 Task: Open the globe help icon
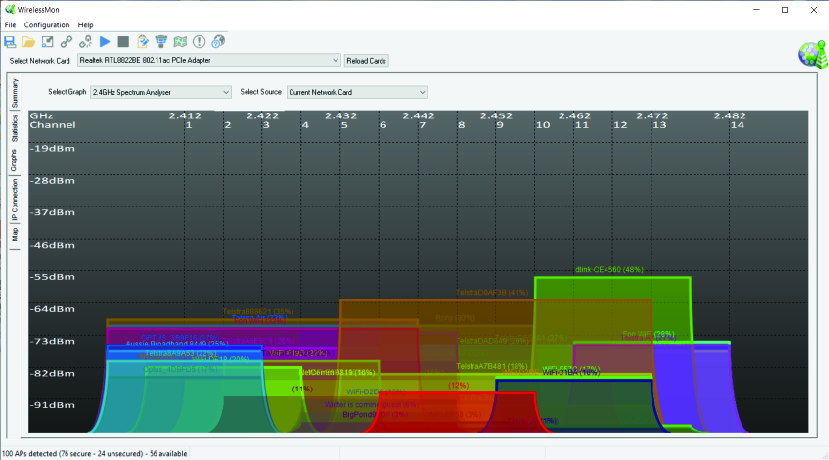218,42
